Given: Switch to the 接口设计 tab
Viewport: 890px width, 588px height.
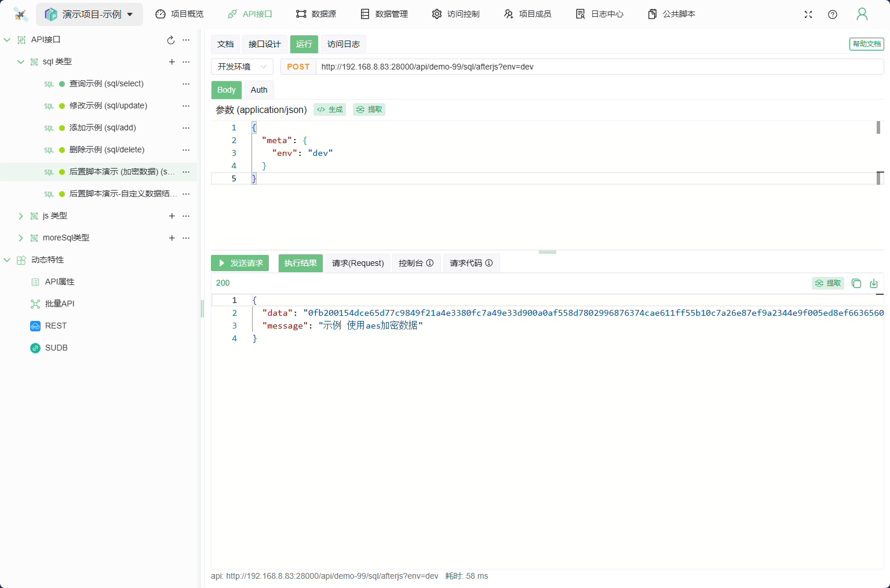Looking at the screenshot, I should click(264, 44).
